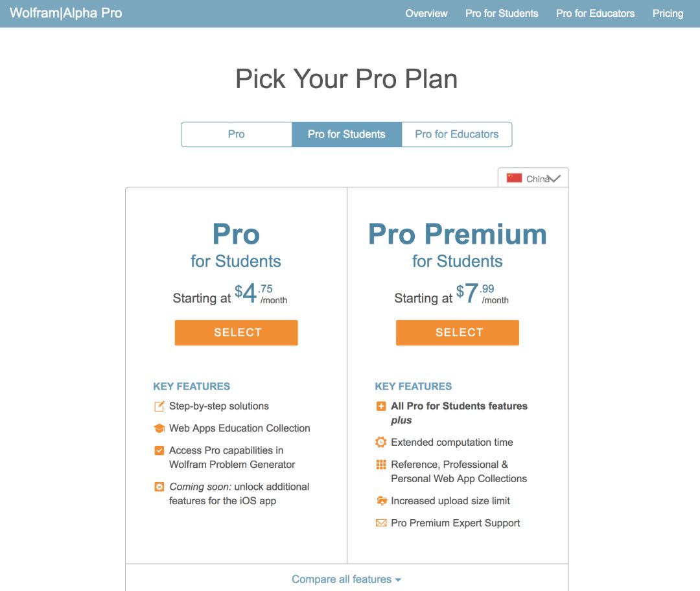Click the increased upload size limit icon

coord(381,501)
